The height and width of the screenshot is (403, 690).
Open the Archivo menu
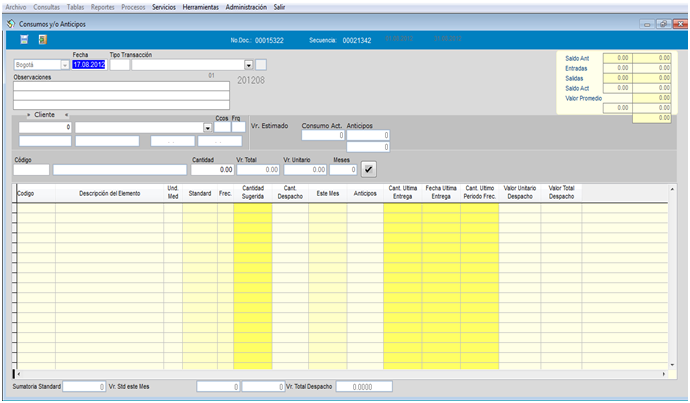click(16, 7)
